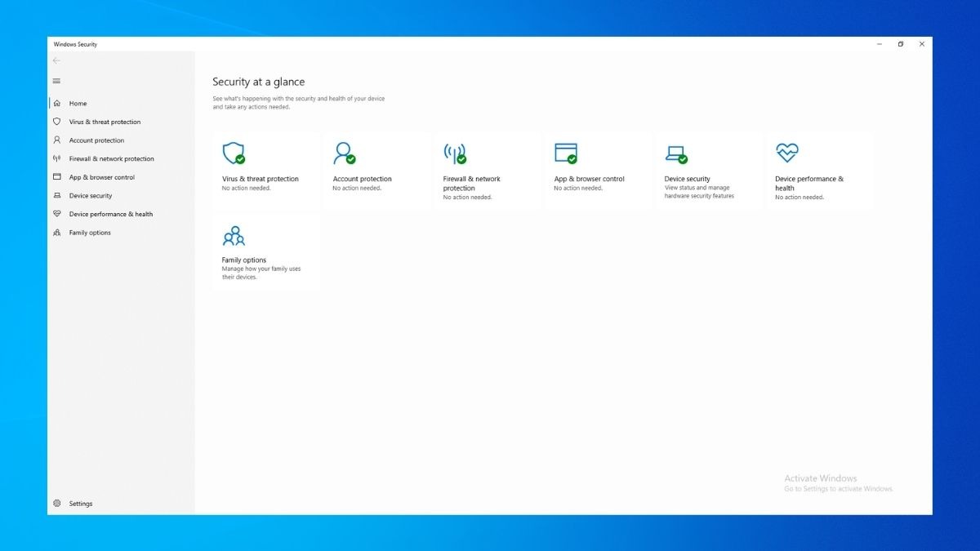Screen dimensions: 980x551
Task: Click the shield icon beside Virus & threat protection in sidebar
Action: 56,122
